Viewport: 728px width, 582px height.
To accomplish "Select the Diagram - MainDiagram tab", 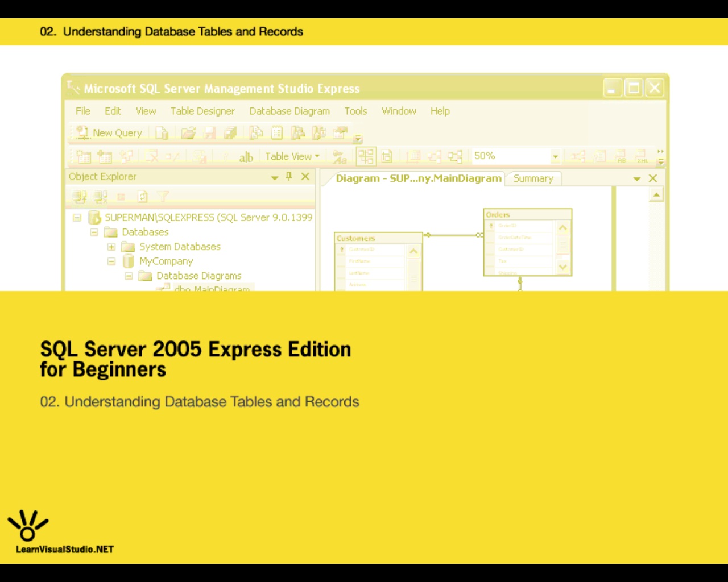I will click(419, 178).
